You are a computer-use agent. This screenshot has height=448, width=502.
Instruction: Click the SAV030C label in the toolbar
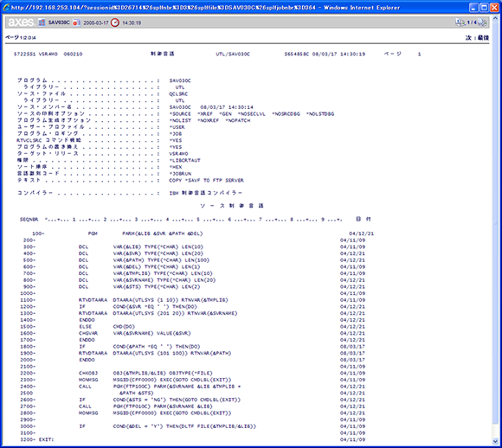pyautogui.click(x=59, y=22)
